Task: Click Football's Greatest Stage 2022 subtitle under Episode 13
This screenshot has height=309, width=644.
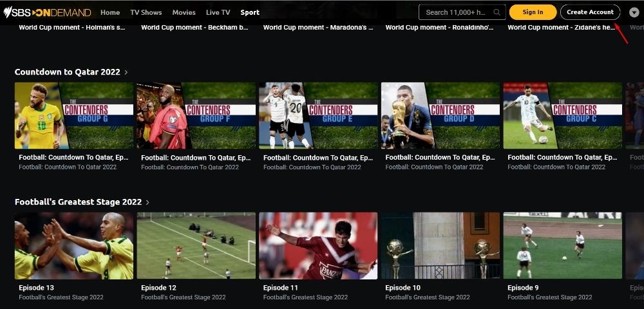Action: (x=61, y=297)
